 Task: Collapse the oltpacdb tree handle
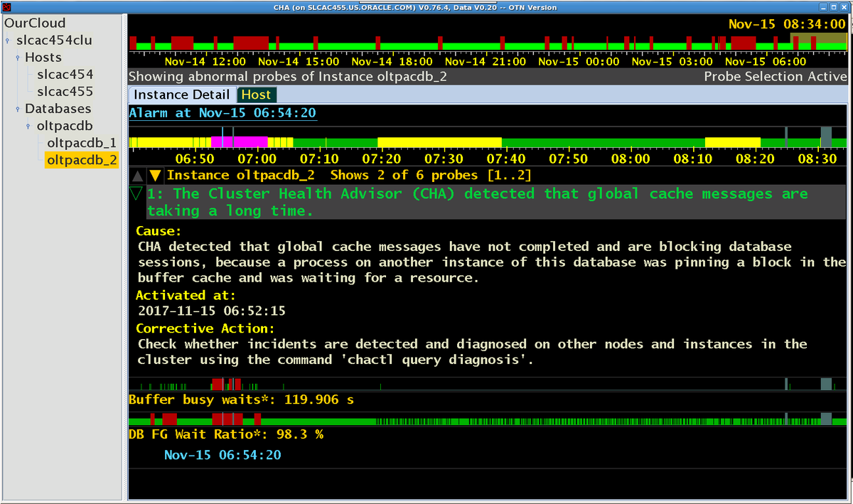coord(28,126)
